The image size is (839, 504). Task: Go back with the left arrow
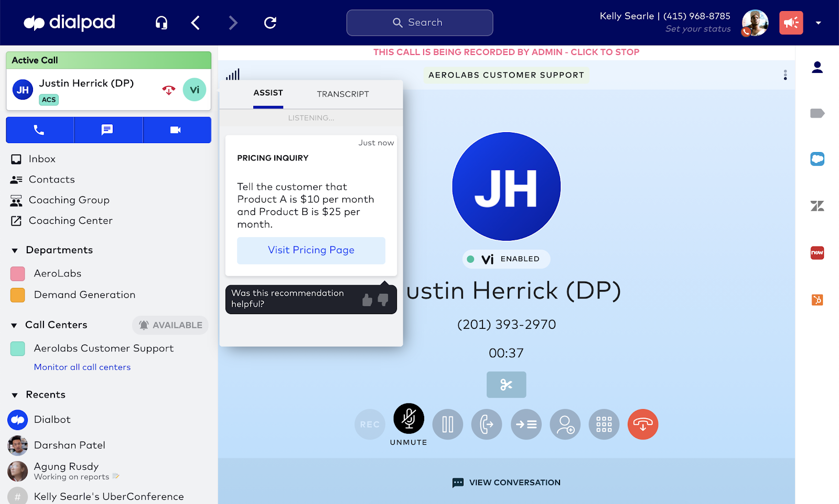coord(196,23)
